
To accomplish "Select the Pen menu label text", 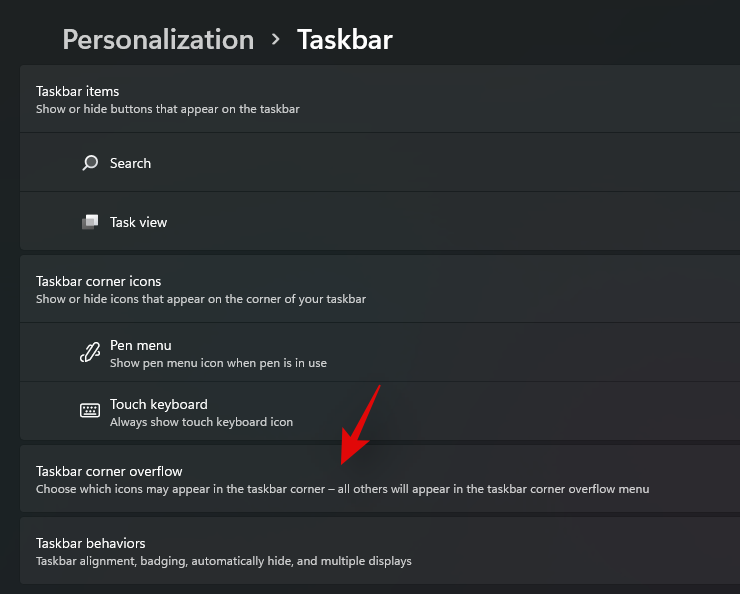I will [x=140, y=345].
